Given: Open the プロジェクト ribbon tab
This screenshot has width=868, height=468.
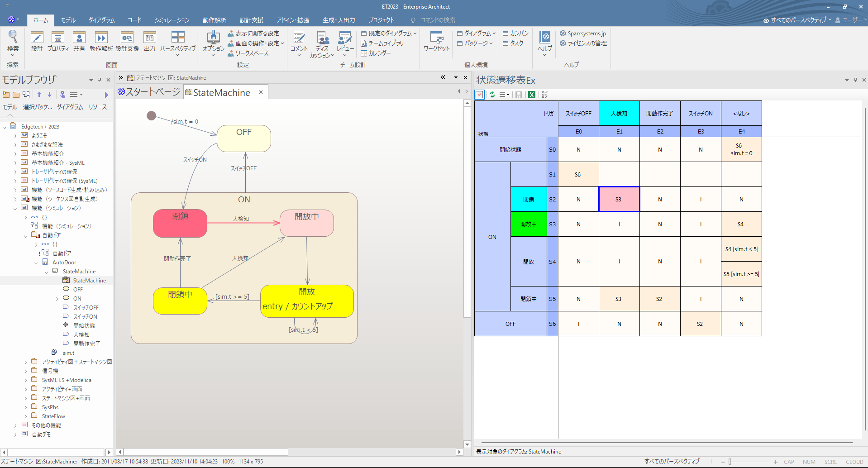Looking at the screenshot, I should (381, 20).
